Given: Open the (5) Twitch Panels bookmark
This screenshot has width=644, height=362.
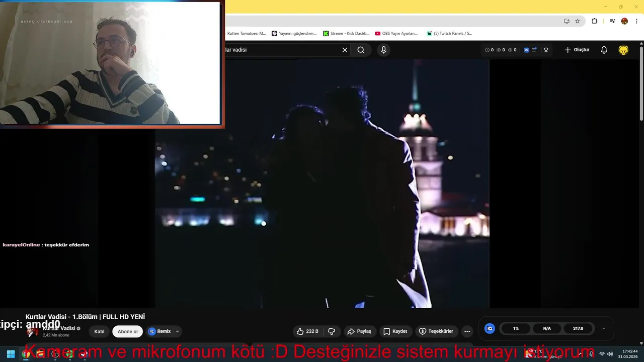Looking at the screenshot, I should coord(449,34).
